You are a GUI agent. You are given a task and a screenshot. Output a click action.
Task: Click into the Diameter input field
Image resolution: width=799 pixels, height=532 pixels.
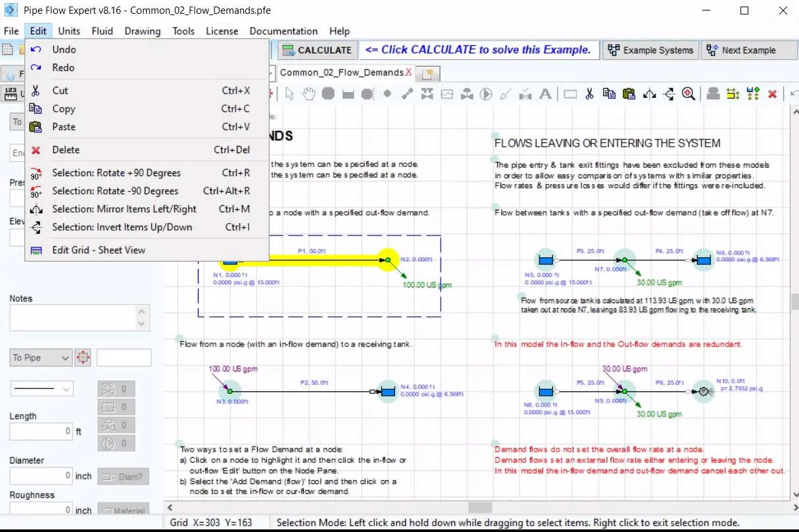click(x=41, y=475)
